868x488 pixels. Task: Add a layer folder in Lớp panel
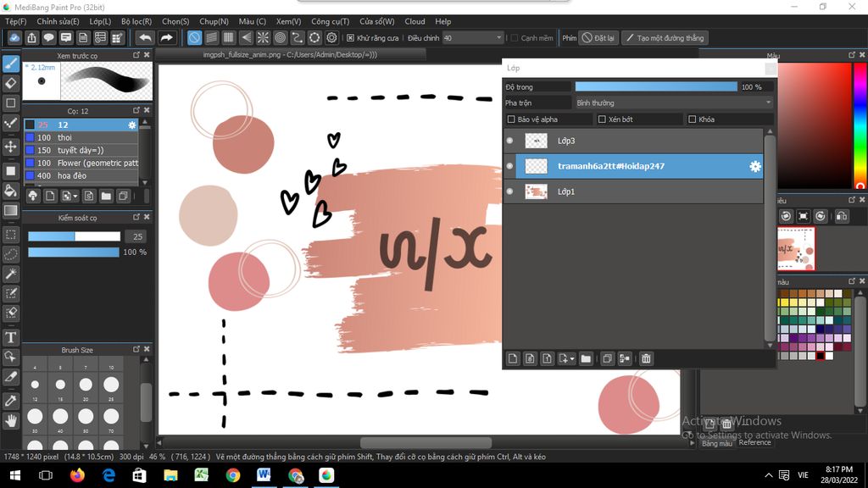[x=586, y=358]
